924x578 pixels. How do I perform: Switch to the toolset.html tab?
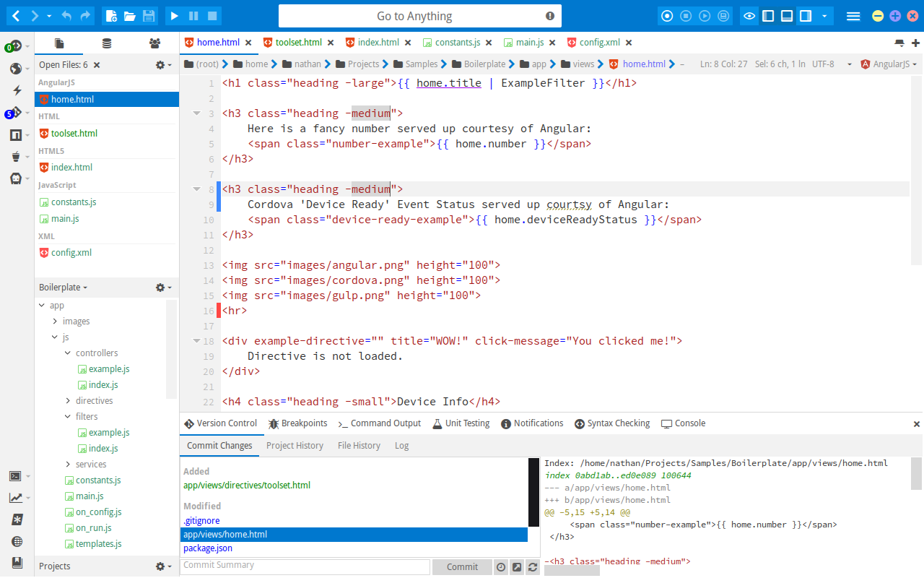coord(298,42)
